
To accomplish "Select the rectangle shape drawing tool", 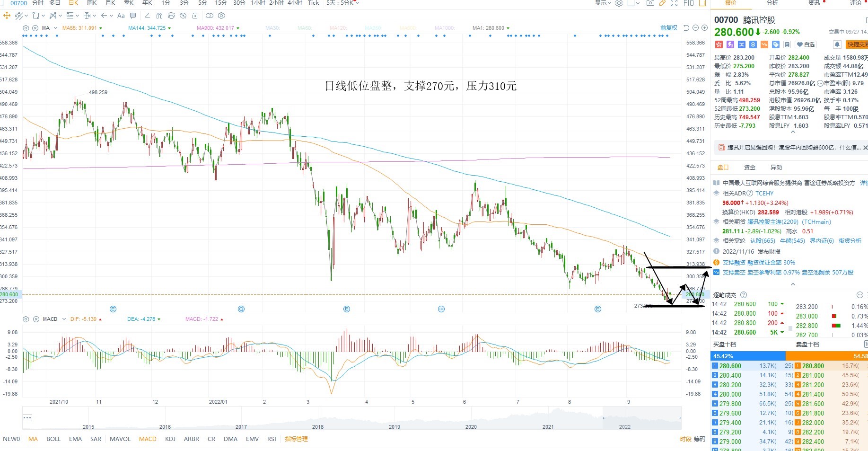I will coord(36,16).
